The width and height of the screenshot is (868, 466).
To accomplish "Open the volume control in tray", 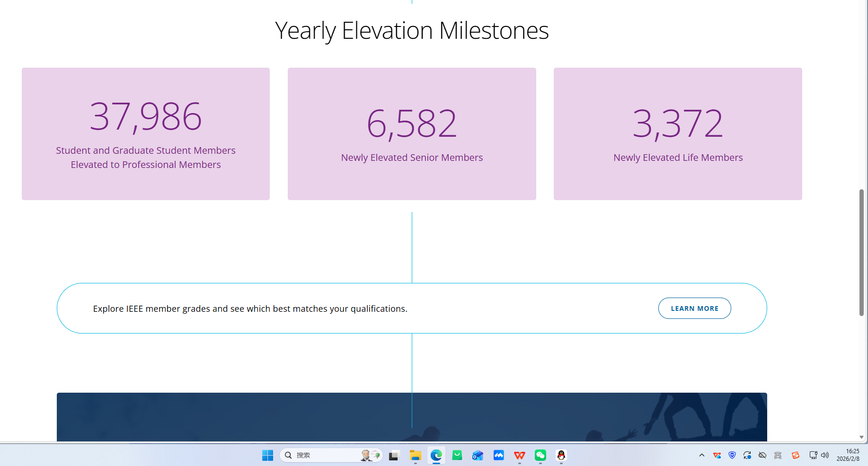I will click(x=825, y=455).
